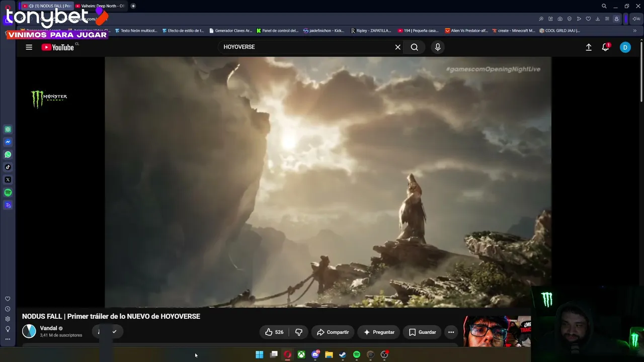Open Spotify in the Opera sidebar

(8, 193)
